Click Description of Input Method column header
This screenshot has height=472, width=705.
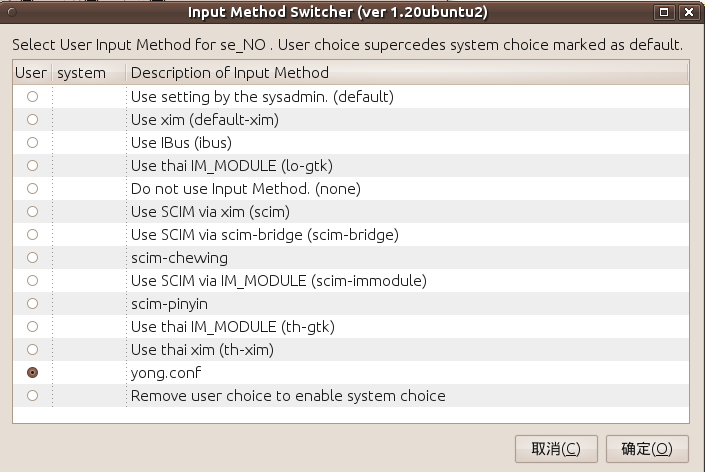(x=407, y=73)
